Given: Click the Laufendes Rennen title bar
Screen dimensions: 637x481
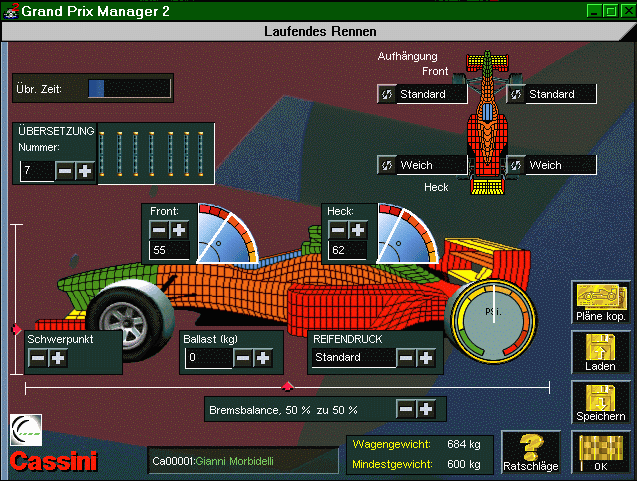Looking at the screenshot, I should click(319, 31).
